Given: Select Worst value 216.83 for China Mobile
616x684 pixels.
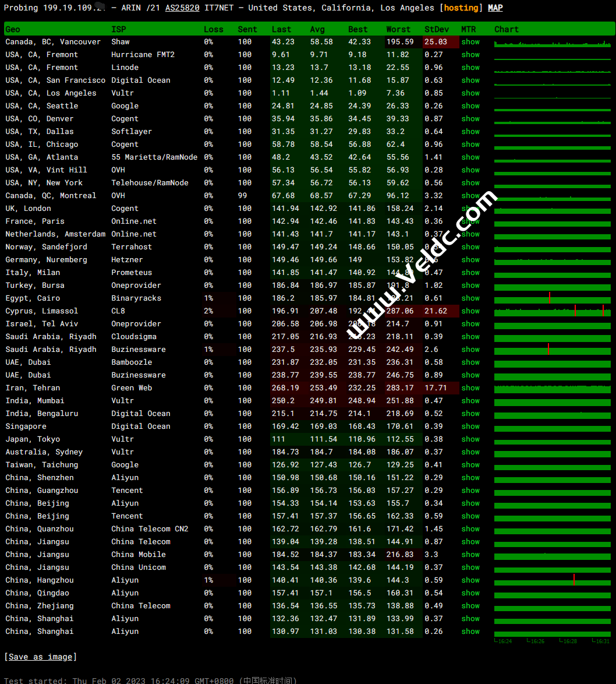Looking at the screenshot, I should [400, 555].
